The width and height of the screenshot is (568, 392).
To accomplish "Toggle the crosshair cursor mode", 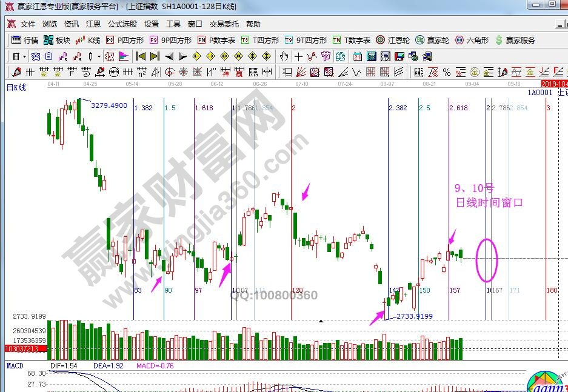I will click(298, 56).
